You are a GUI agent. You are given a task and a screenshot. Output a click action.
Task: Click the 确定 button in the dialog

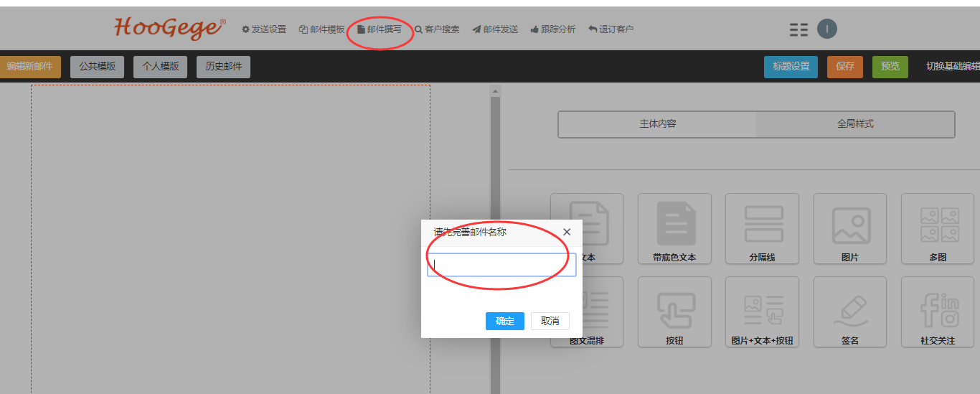click(504, 321)
